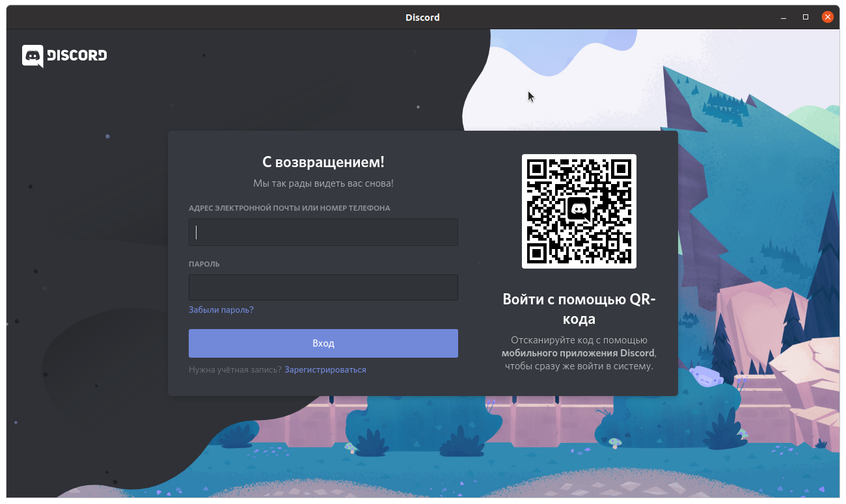This screenshot has width=846, height=504.
Task: Open the 'Забыли пароль?' link
Action: (x=221, y=310)
